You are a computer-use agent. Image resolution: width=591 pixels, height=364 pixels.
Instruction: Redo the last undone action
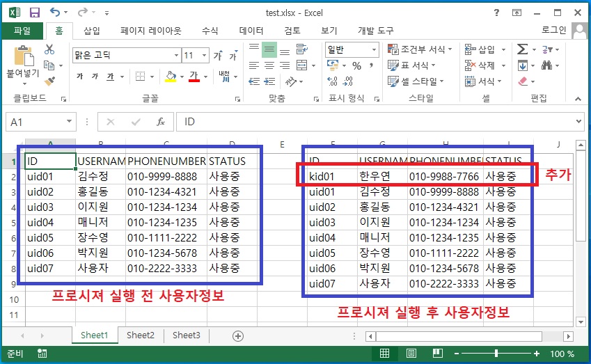(x=83, y=13)
